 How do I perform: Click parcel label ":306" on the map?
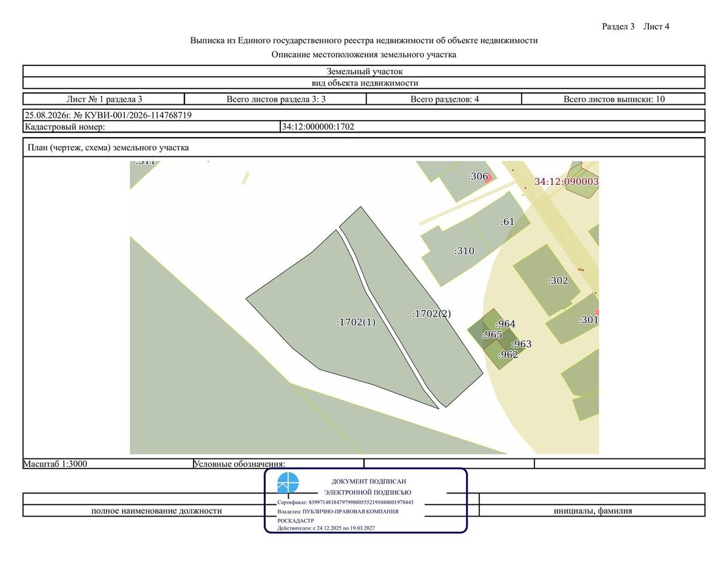coord(478,176)
